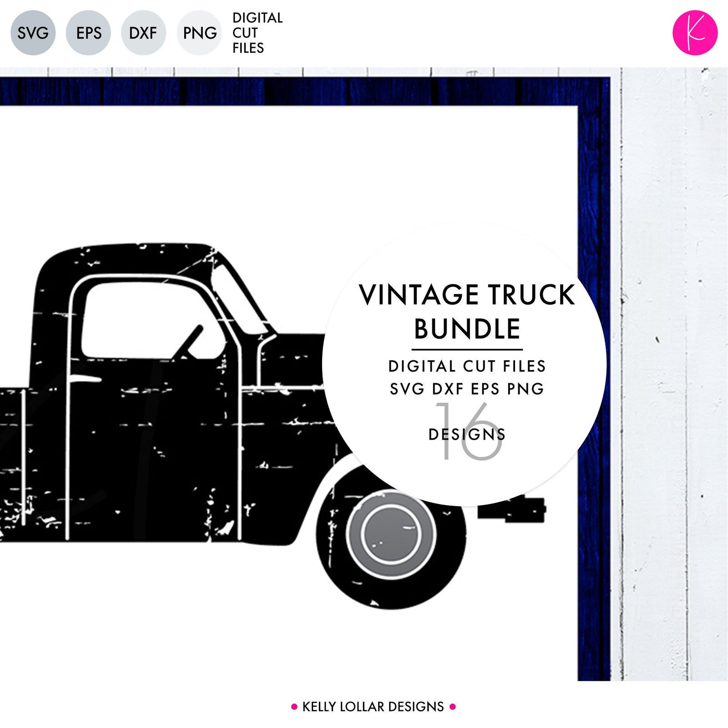Click the pink dot left of Kelly Lollar Designs
Screen dimensions: 728x728
tap(294, 707)
